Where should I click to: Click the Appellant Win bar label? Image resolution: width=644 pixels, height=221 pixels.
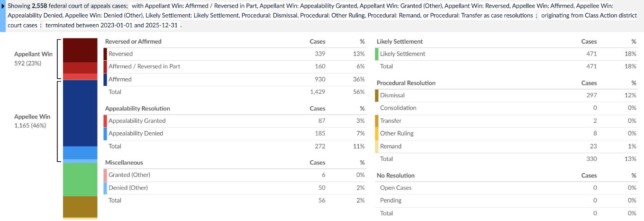tap(33, 54)
